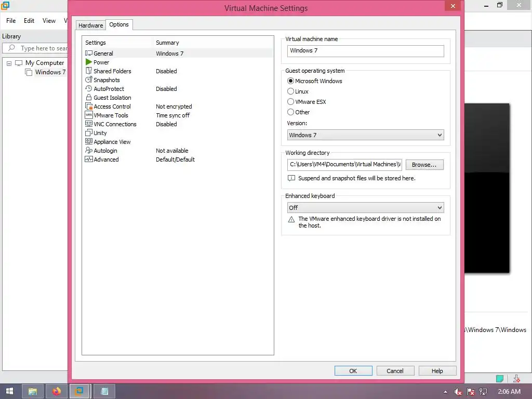Click the muted volume tray icon
The width and height of the screenshot is (532, 399).
tap(458, 392)
